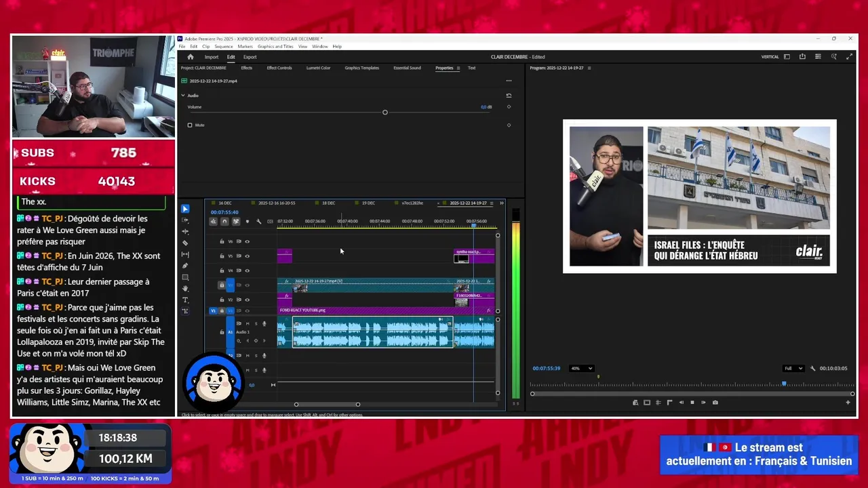Collapse the Audio section in Properties

point(183,96)
